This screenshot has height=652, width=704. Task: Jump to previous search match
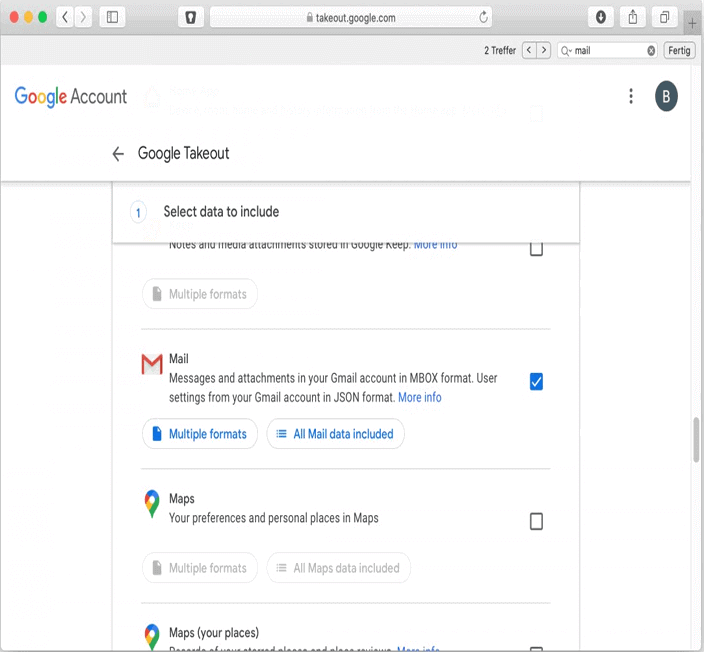coord(529,50)
